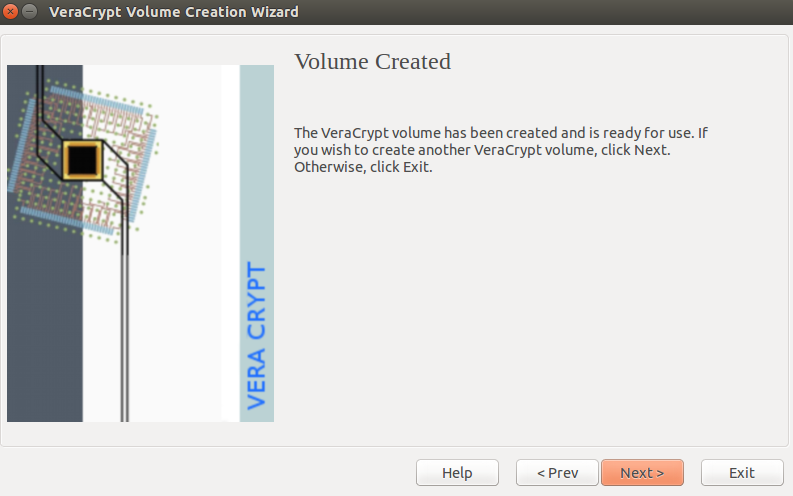Click the vertical VERA CRYPT logo text
This screenshot has width=793, height=496.
pos(256,335)
